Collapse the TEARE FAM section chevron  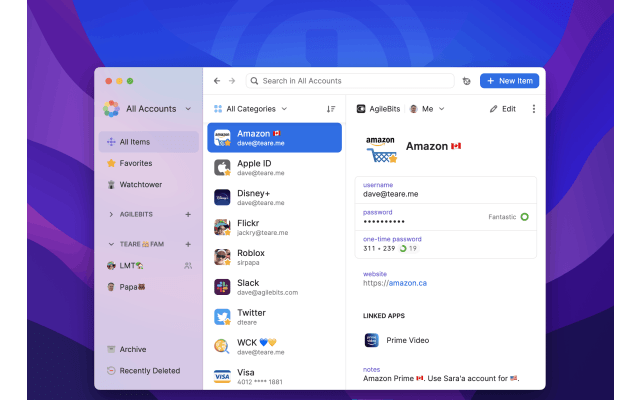111,244
